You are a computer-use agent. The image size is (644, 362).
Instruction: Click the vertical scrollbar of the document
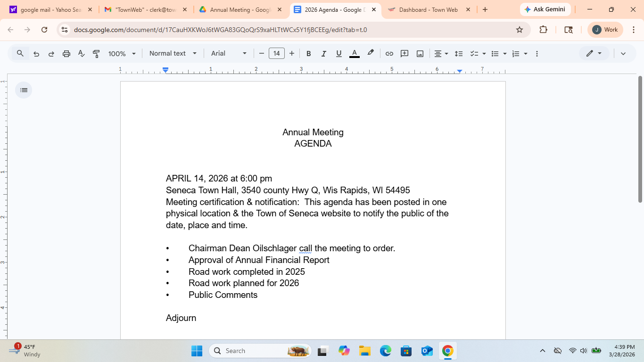[640, 139]
